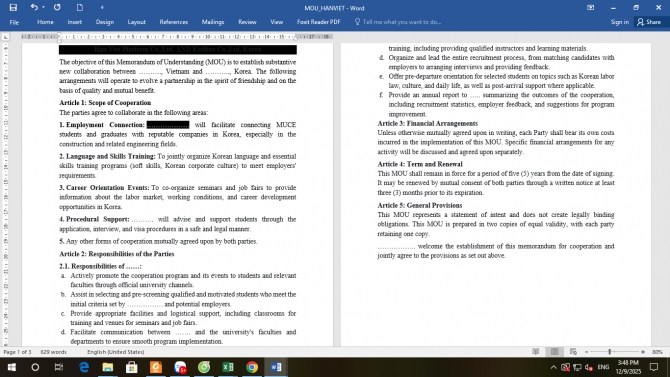Open File Explorer from taskbar
Image resolution: width=670 pixels, height=377 pixels.
coord(108,367)
